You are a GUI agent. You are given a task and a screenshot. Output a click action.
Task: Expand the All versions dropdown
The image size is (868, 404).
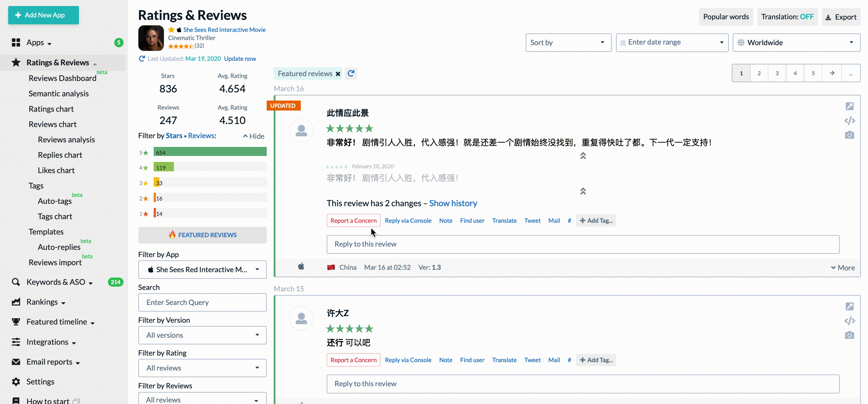coord(202,335)
